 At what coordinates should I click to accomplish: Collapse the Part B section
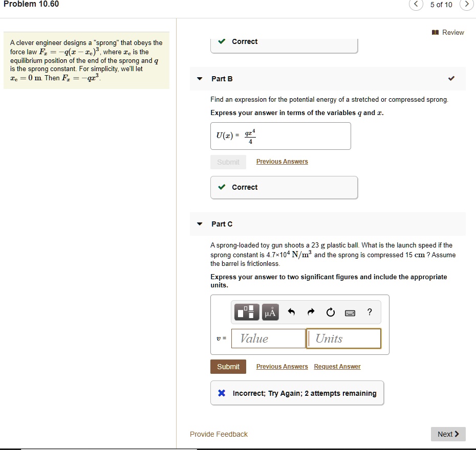pos(200,79)
